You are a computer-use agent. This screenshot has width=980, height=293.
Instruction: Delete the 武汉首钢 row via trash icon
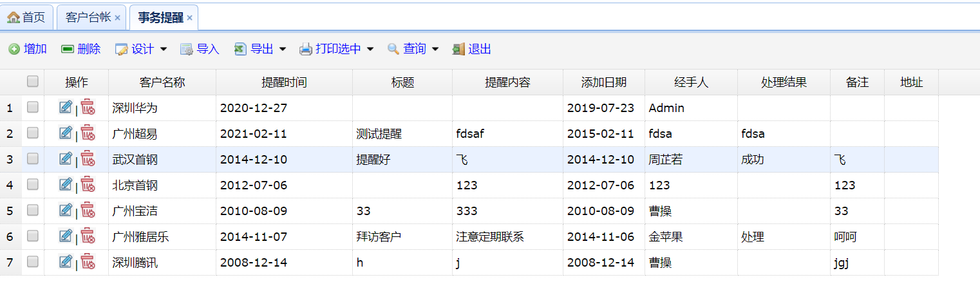coord(88,158)
